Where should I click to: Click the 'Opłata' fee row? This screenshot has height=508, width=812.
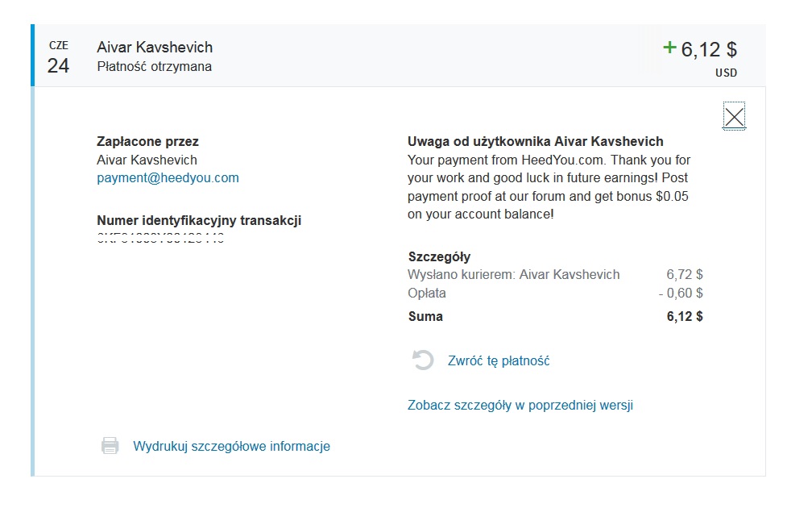click(x=555, y=293)
